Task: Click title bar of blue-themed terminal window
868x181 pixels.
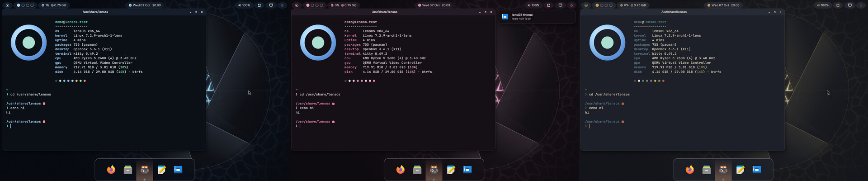Action: [104, 12]
